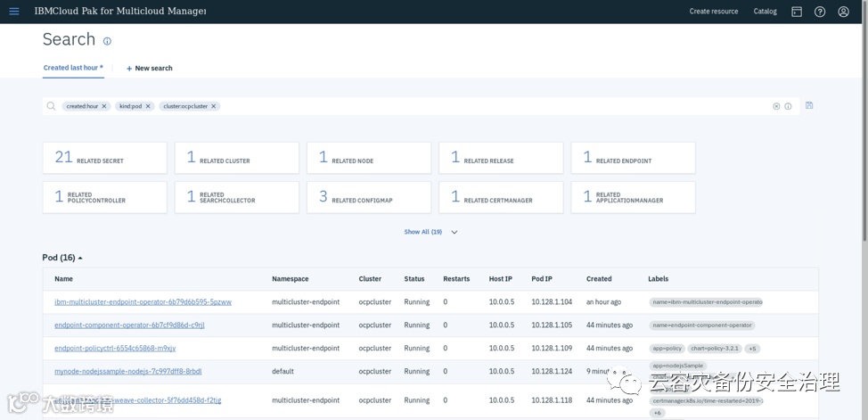The image size is (868, 420).
Task: Sort by the Name column header
Action: click(x=63, y=279)
